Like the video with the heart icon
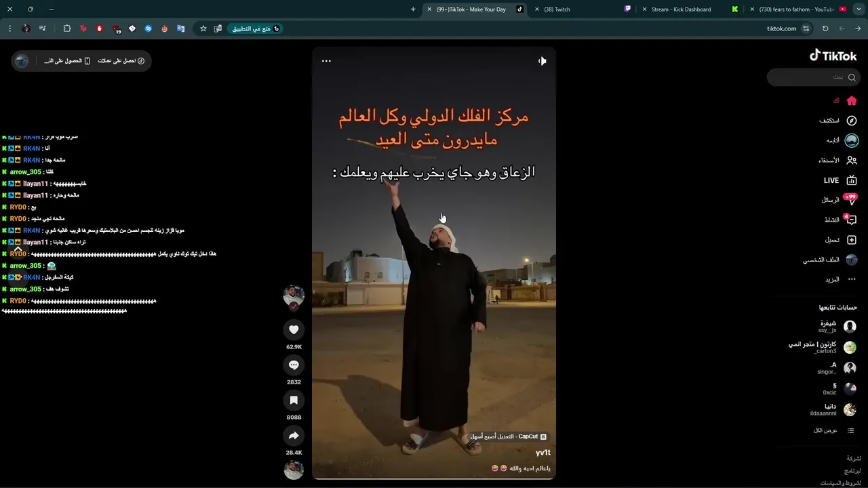The width and height of the screenshot is (868, 488). (294, 330)
